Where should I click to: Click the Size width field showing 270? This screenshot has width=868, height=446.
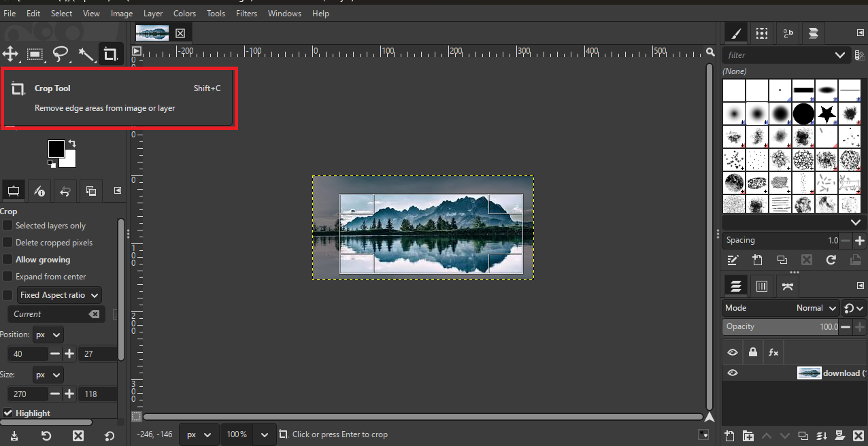[27, 394]
